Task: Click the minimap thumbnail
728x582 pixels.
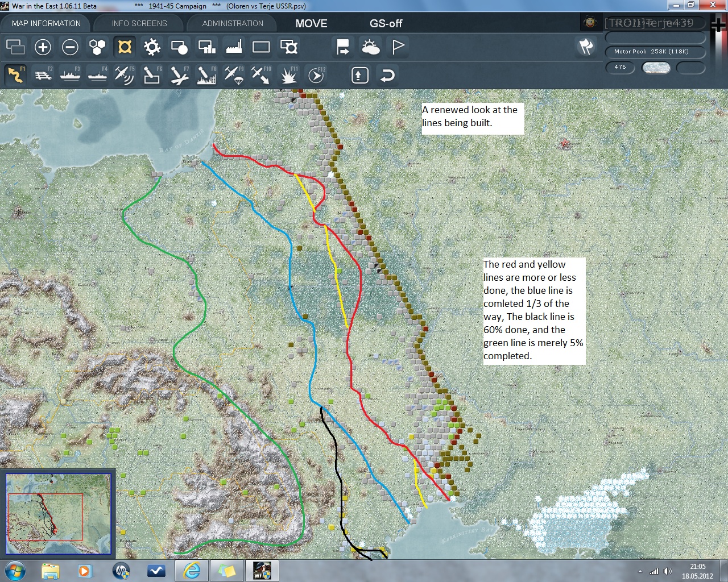Action: (x=58, y=514)
